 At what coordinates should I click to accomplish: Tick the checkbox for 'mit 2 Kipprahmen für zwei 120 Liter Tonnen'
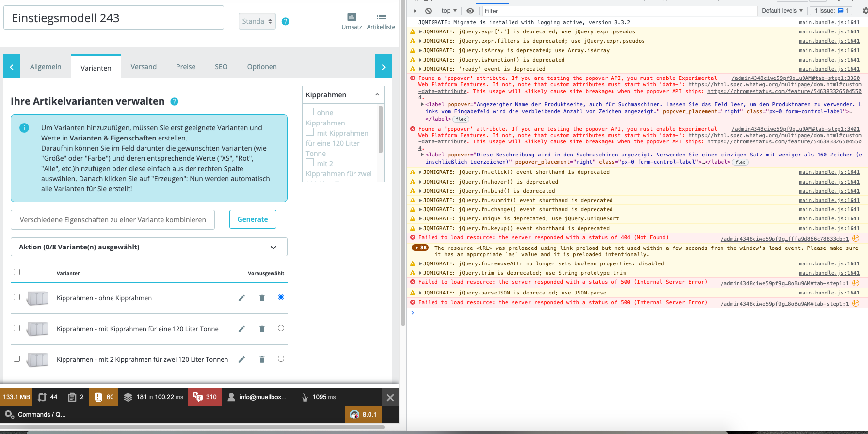[17, 359]
